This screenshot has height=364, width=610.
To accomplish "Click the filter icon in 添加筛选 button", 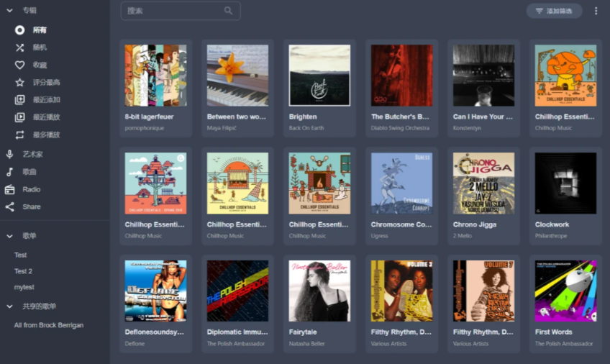I will (x=540, y=11).
